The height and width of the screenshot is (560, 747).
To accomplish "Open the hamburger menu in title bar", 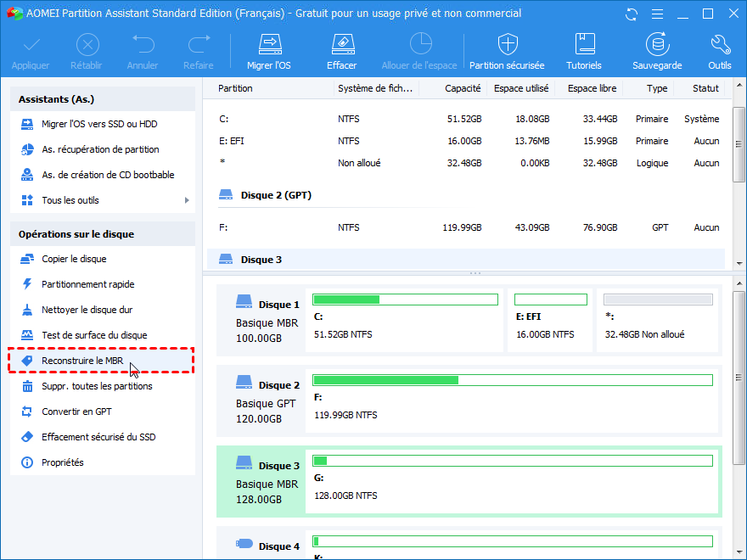I will [657, 14].
